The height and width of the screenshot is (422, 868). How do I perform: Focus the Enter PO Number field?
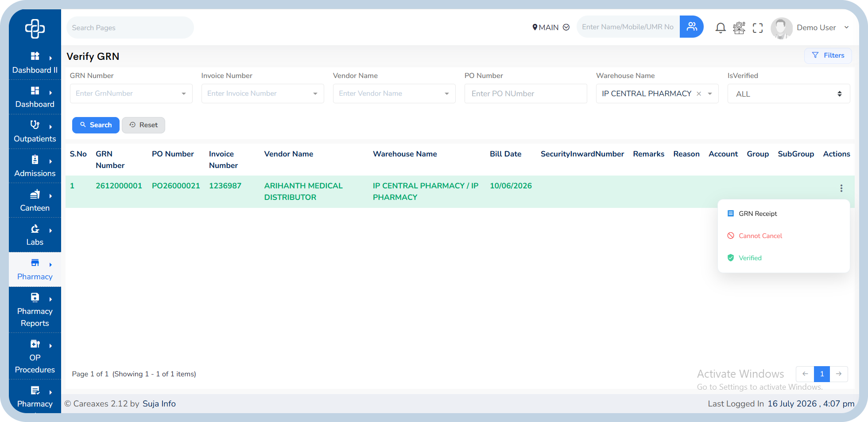coord(526,94)
